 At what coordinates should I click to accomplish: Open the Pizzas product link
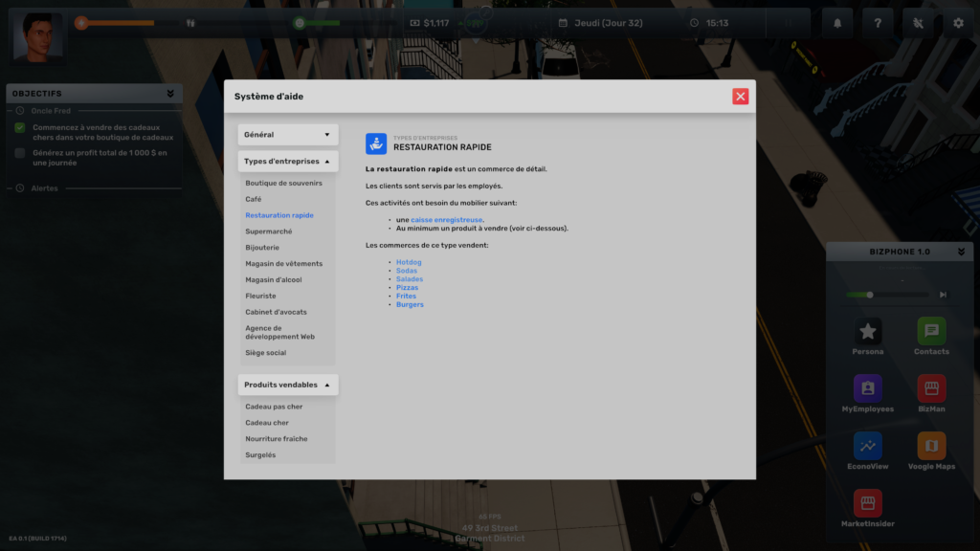click(407, 287)
